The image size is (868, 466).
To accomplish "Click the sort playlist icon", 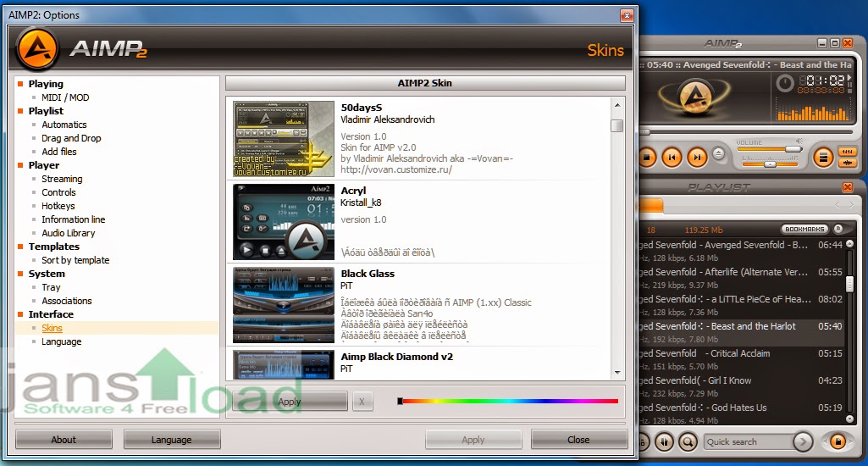I will click(x=664, y=441).
